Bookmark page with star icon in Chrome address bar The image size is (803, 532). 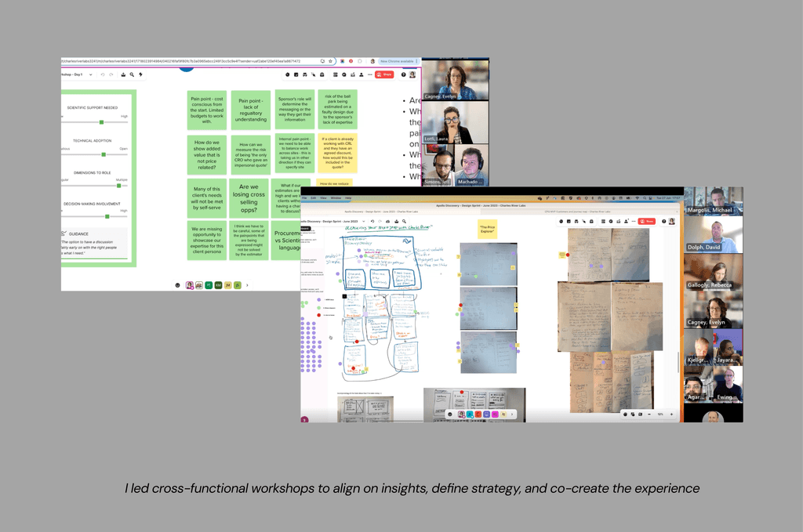(x=330, y=61)
